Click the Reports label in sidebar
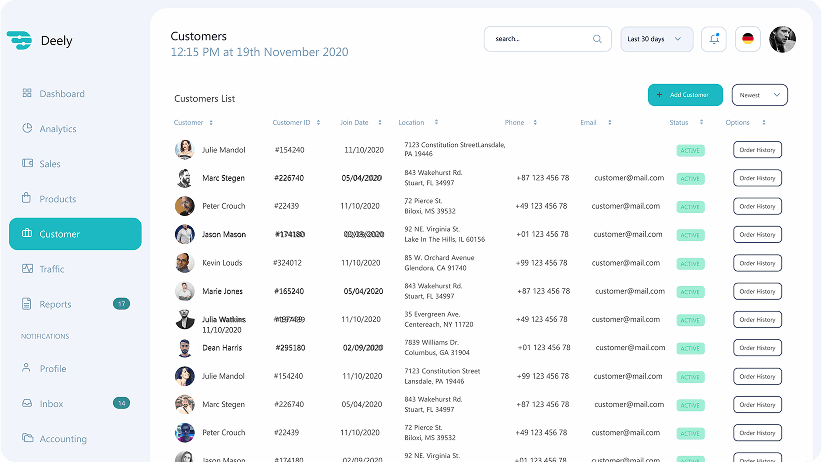Screen dimensions: 822x462 coord(55,304)
